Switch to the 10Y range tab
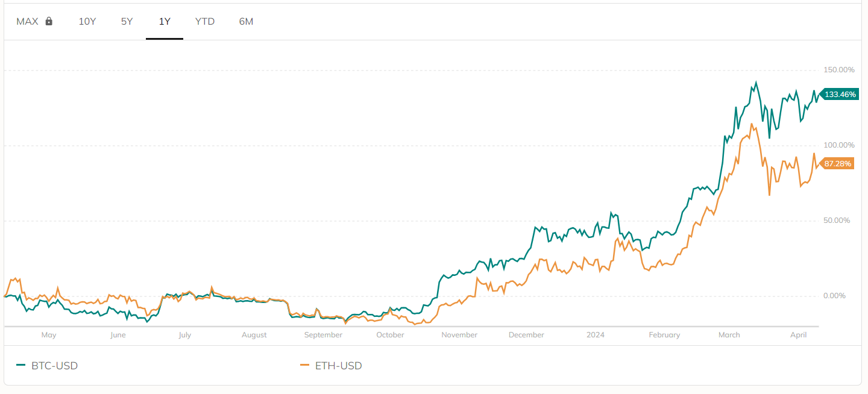Screen dimensions: 868x394 [87, 21]
